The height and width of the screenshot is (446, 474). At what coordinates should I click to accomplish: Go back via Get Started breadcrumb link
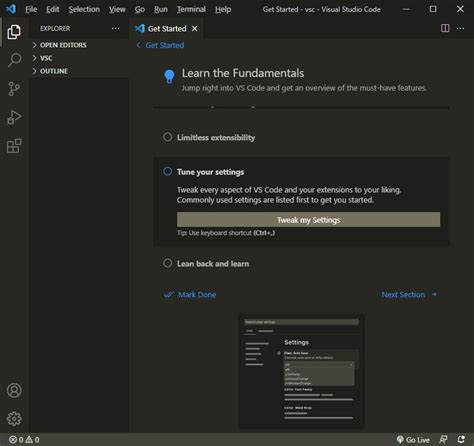click(160, 45)
